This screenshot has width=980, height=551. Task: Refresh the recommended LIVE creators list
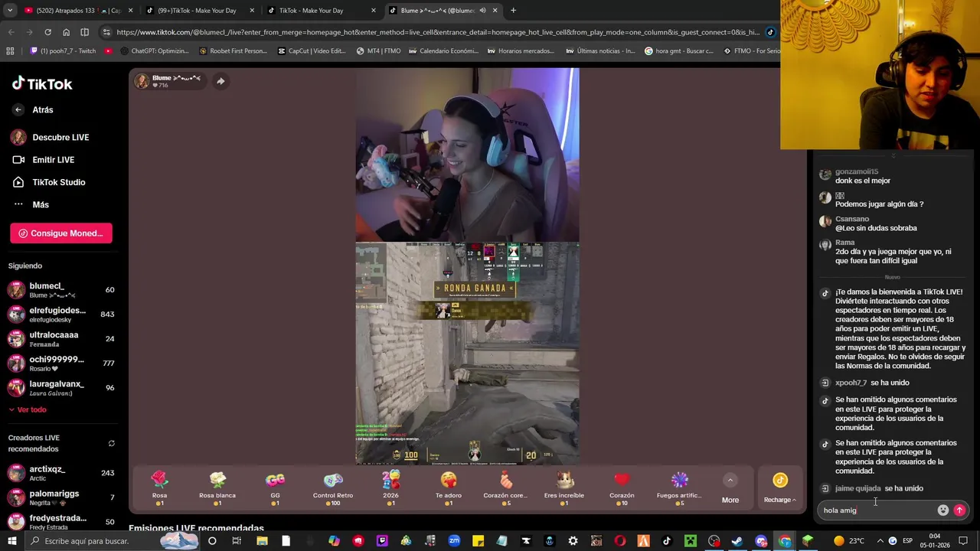click(111, 443)
